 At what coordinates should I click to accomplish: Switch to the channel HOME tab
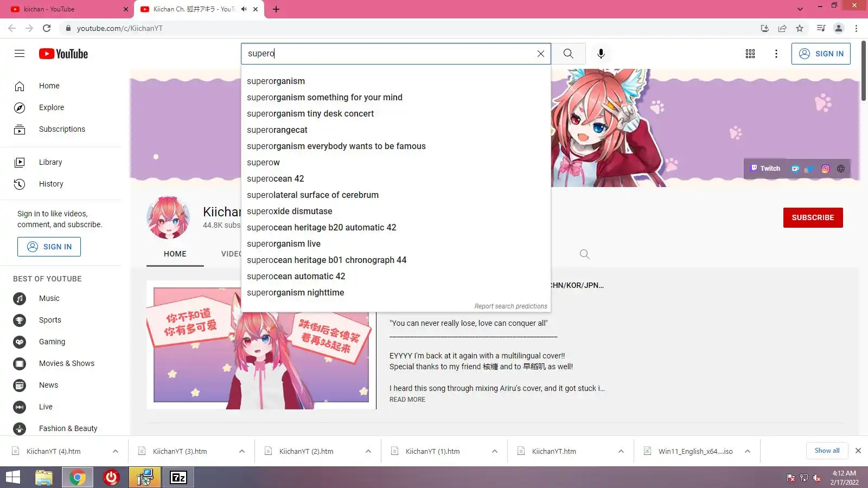click(175, 254)
